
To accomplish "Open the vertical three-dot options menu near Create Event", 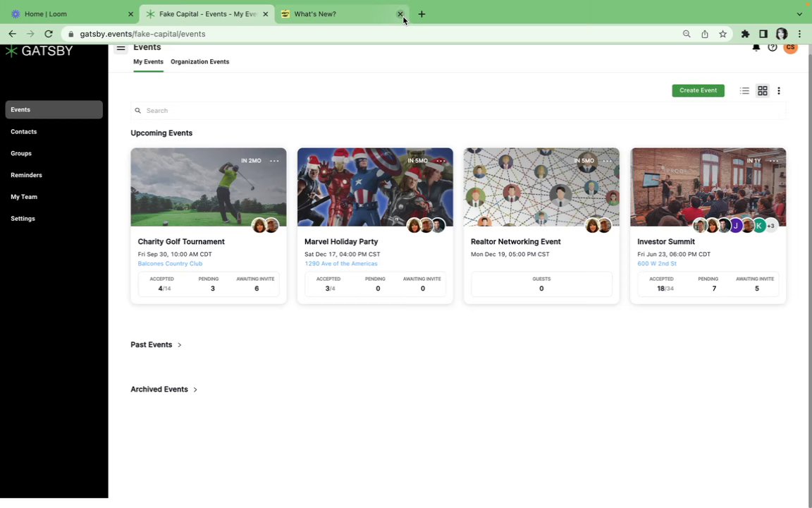I will tap(779, 91).
